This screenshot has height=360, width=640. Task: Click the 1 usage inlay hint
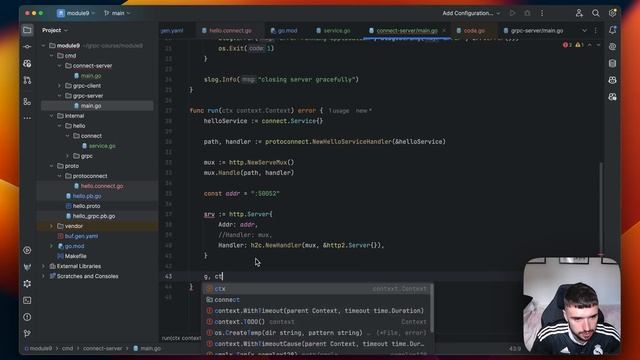[339, 111]
